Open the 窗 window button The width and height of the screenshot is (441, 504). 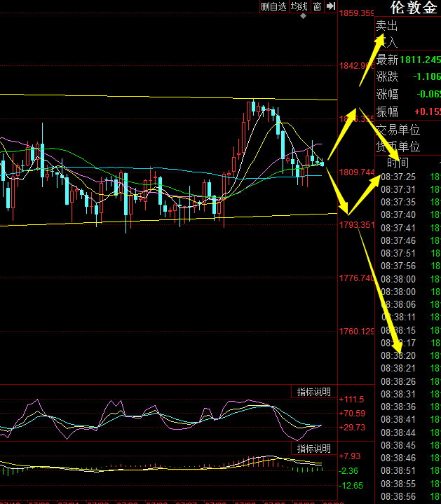coord(317,6)
